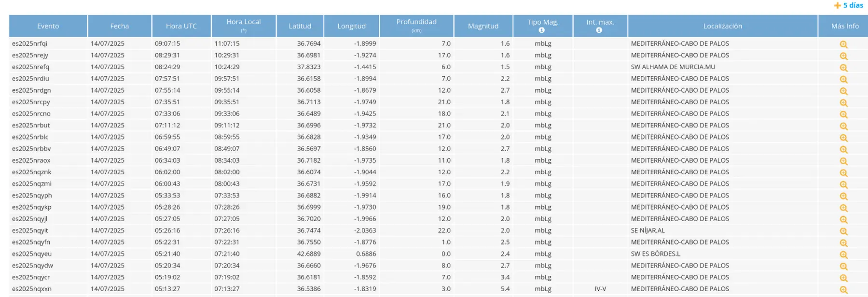Click the Evento column header
This screenshot has height=297, width=868.
point(48,26)
